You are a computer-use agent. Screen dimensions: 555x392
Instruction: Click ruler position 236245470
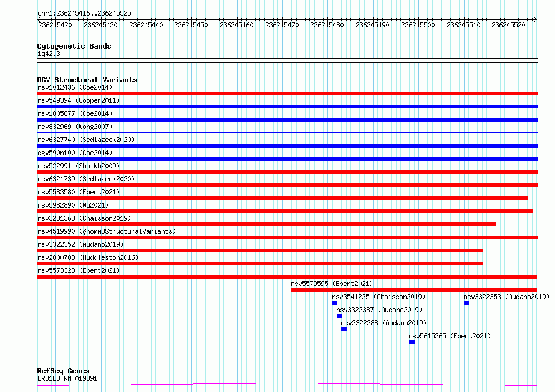coord(282,25)
